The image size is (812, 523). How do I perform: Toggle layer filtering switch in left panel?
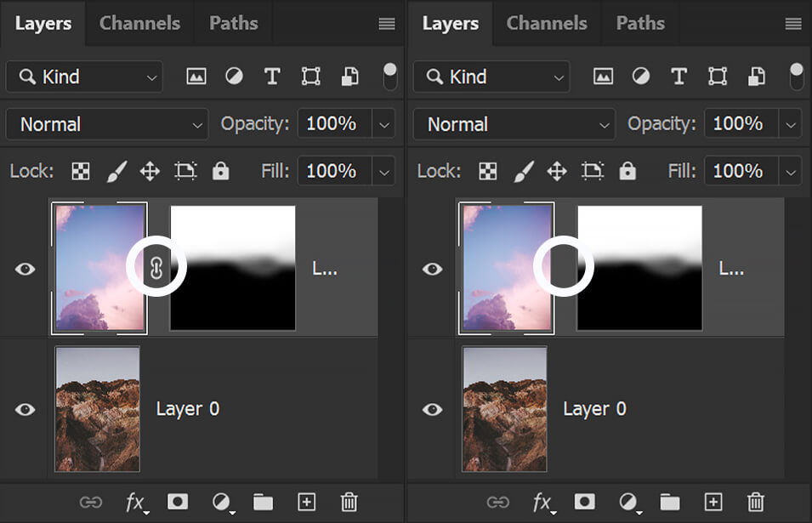click(x=390, y=77)
